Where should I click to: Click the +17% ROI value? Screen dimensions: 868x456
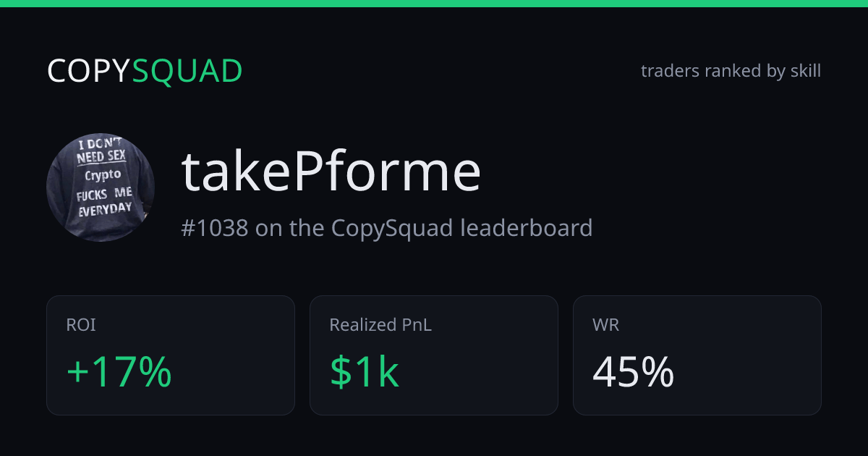click(x=119, y=372)
